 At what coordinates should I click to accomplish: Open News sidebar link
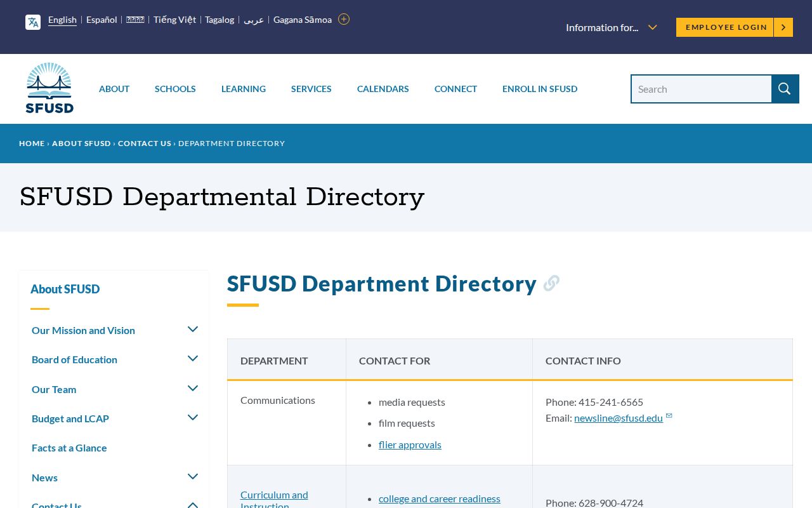pyautogui.click(x=44, y=478)
